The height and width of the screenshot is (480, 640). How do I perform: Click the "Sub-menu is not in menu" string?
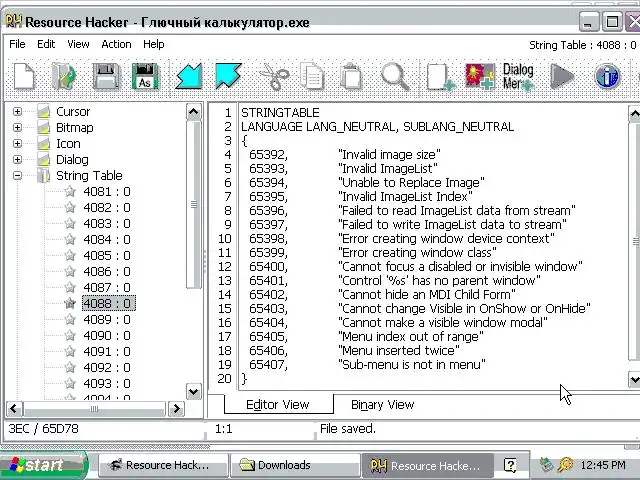click(x=411, y=364)
